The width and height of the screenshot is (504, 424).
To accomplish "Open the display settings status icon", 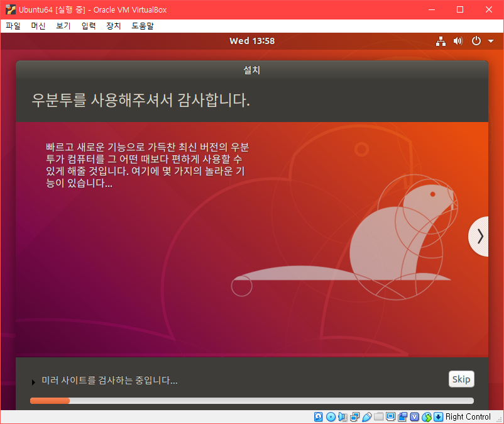I will tap(390, 416).
